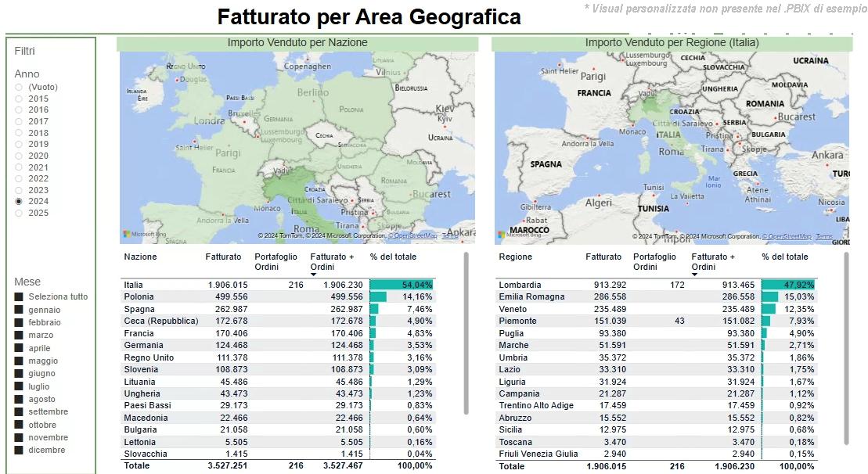
Task: Click the Regione column header
Action: (515, 257)
